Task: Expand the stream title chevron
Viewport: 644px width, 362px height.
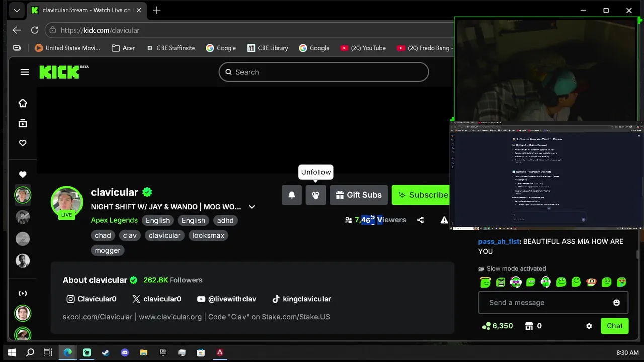Action: coord(252,207)
